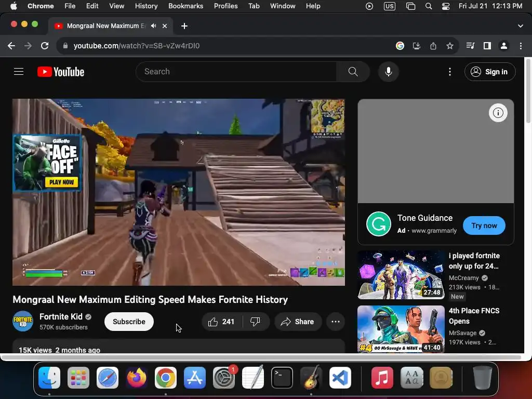Open the date and time in menu bar
Image resolution: width=532 pixels, height=399 pixels.
coord(490,6)
